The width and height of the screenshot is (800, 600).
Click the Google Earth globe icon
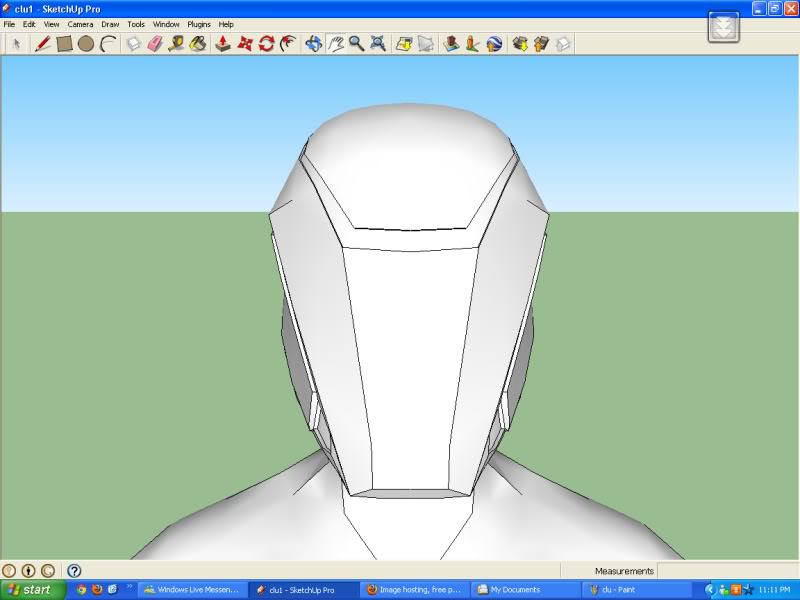click(x=494, y=44)
